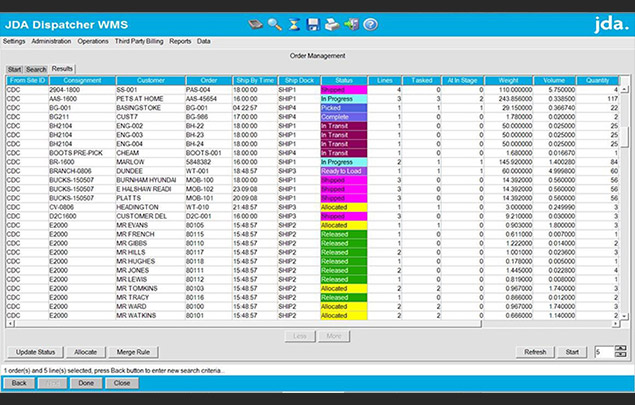Select the MR TOMKINS customer cell
The image size is (635, 405).
(151, 288)
